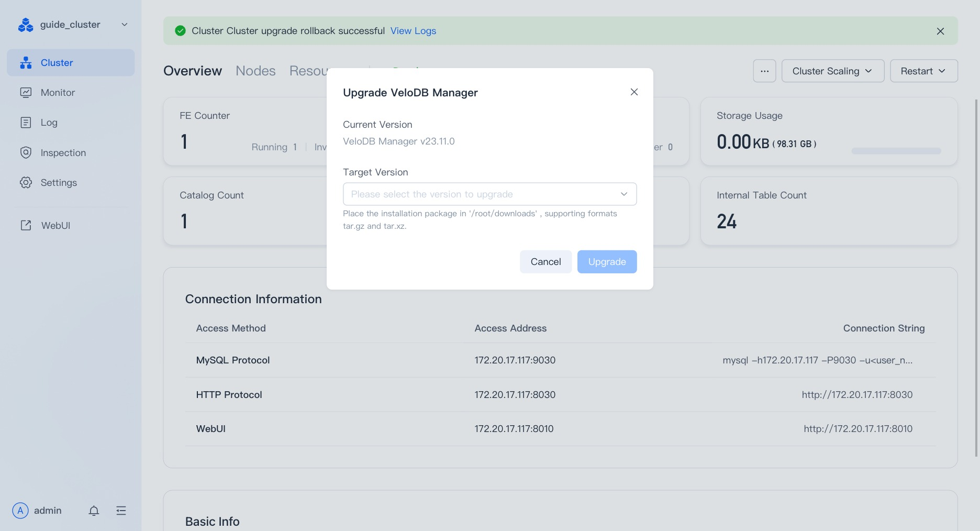Expand the Cluster Scaling dropdown
Image resolution: width=980 pixels, height=531 pixels.
point(832,71)
